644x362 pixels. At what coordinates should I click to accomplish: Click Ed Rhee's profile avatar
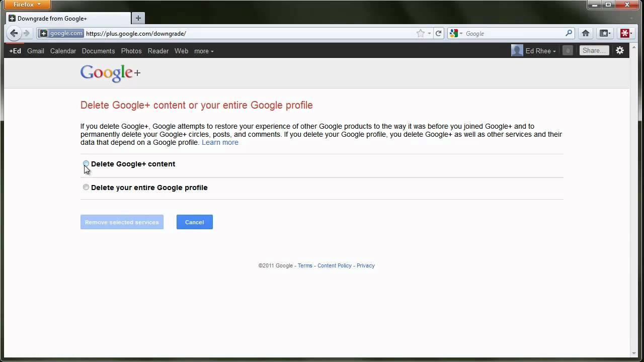pyautogui.click(x=517, y=50)
